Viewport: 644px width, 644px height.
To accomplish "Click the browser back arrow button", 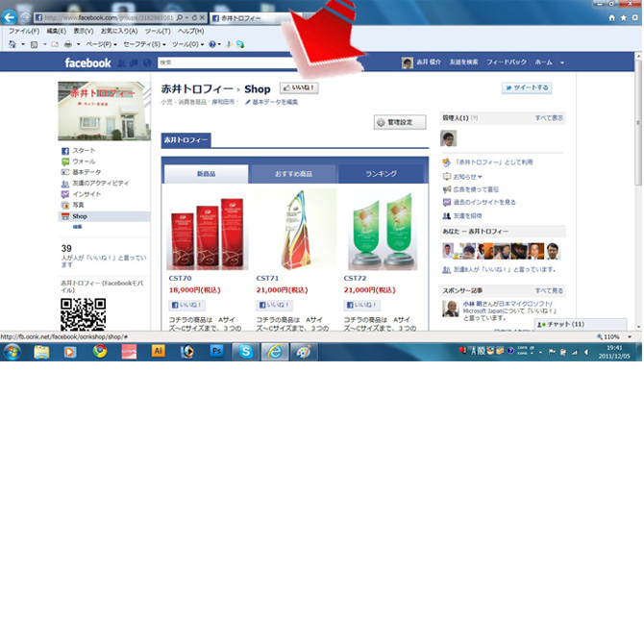I will 10,17.
